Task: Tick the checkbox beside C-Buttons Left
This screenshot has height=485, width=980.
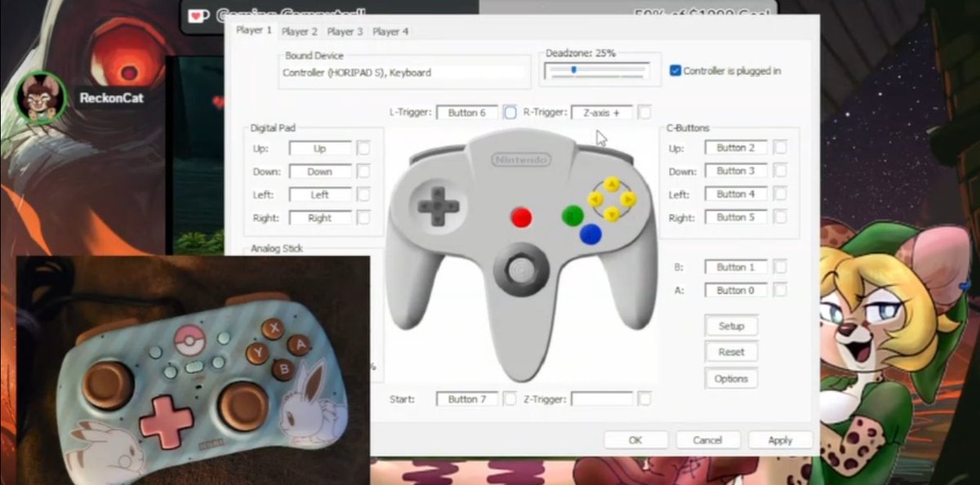Action: pos(780,194)
